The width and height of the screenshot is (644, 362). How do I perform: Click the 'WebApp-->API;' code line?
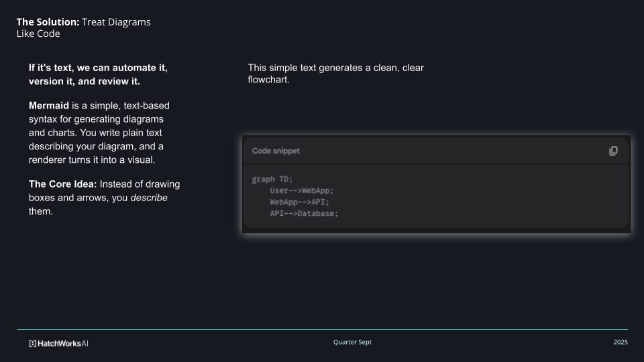pos(299,202)
